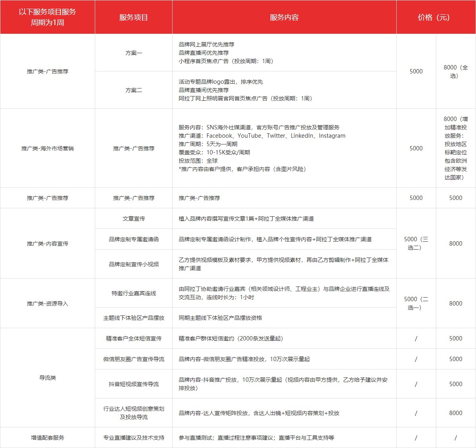The image size is (476, 448).
Task: Select the 品牌定制专属邀请函 service item
Action: pyautogui.click(x=134, y=239)
